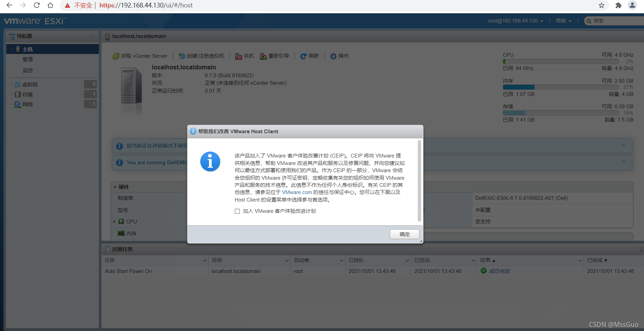Open the 帮助 help dropdown
Viewport: 644px width, 331px height.
click(563, 21)
